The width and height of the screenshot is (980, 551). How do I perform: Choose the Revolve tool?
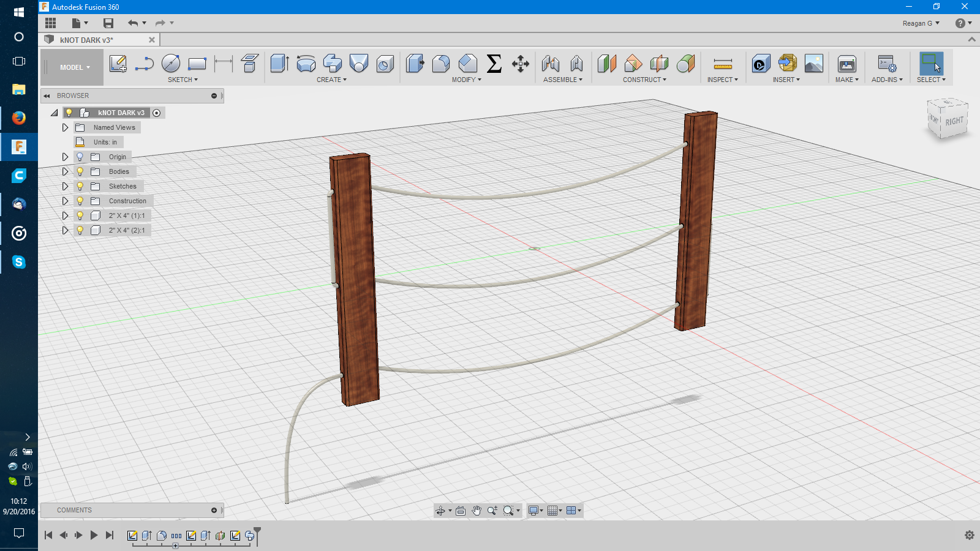(306, 64)
